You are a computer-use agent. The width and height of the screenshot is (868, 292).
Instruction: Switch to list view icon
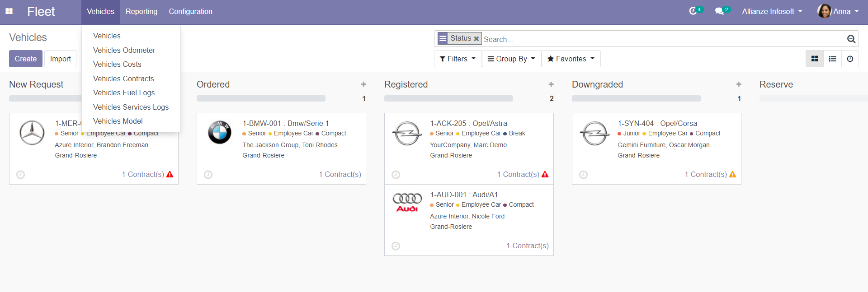(832, 59)
